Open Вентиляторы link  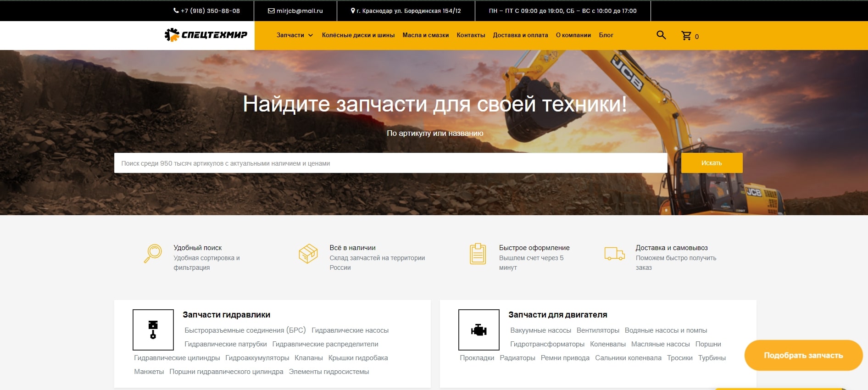click(x=598, y=330)
